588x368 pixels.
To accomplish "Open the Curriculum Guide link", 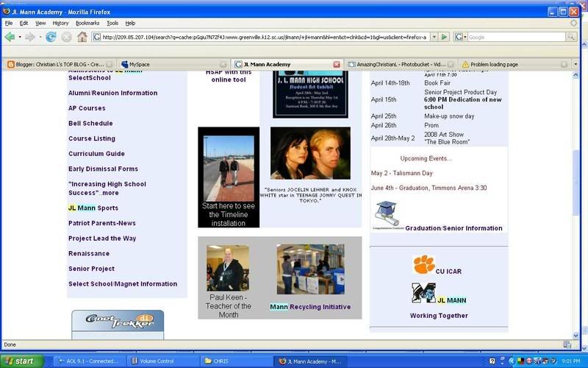I will (96, 154).
